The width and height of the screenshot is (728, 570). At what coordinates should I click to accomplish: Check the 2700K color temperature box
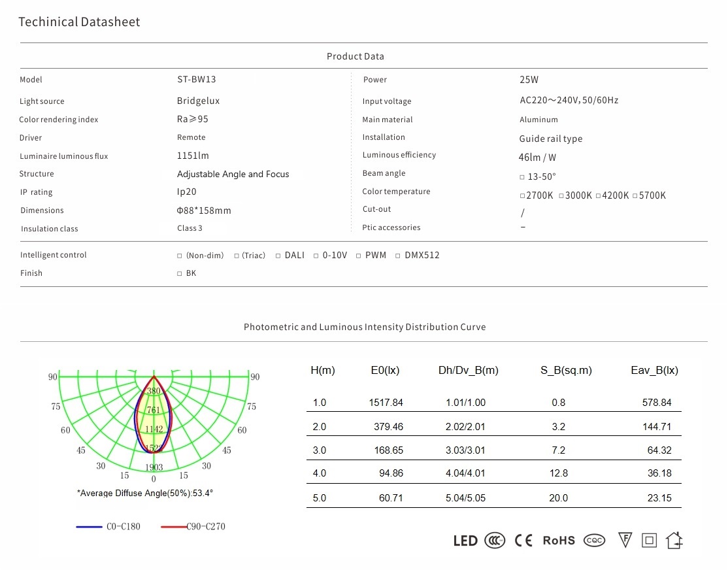tap(522, 196)
